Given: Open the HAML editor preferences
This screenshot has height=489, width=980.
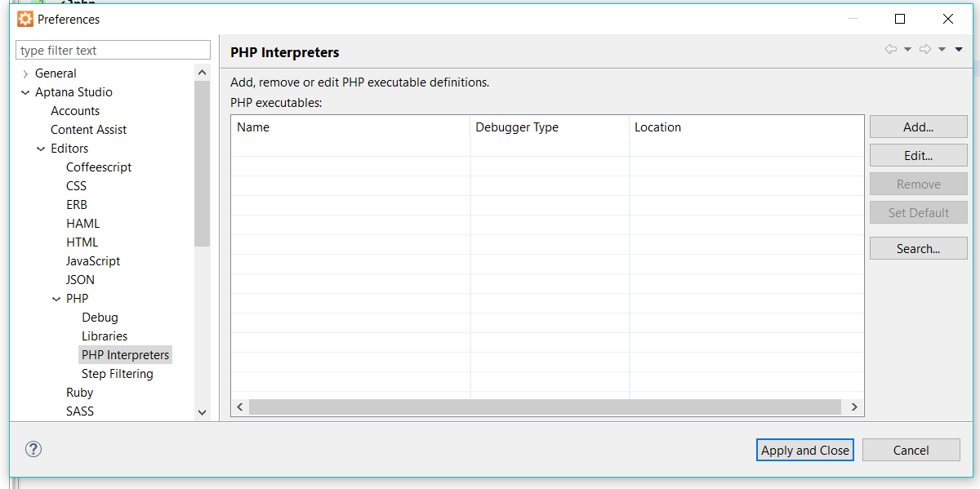Looking at the screenshot, I should (x=82, y=224).
